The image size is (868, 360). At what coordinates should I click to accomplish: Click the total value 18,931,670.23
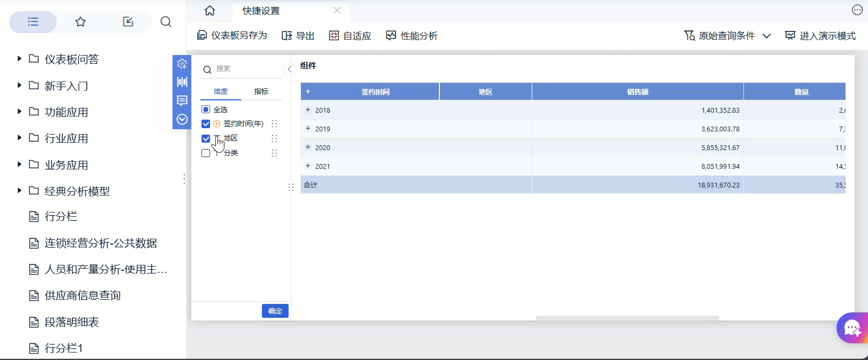click(718, 185)
